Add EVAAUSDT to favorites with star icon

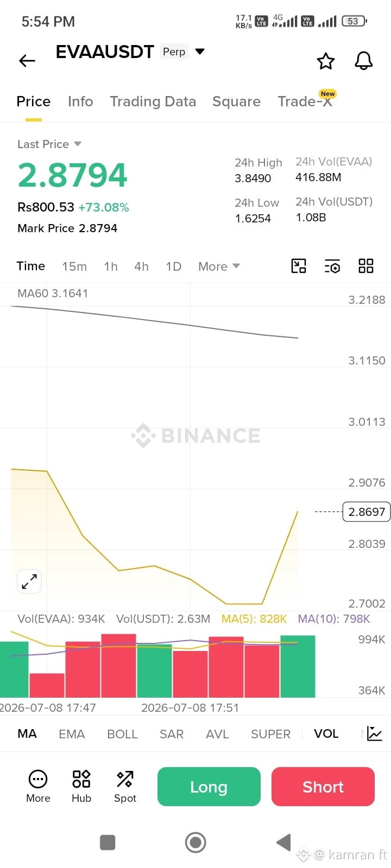(x=326, y=61)
